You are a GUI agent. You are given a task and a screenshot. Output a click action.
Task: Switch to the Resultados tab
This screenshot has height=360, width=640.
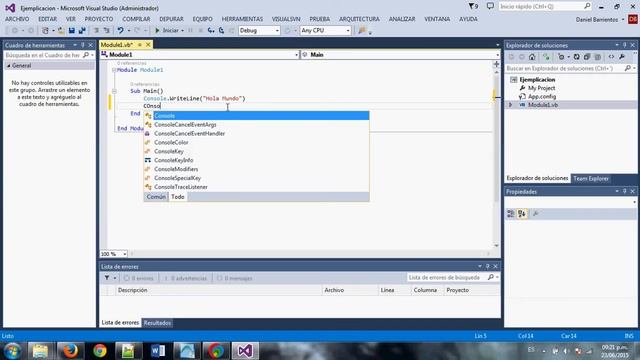coord(157,323)
